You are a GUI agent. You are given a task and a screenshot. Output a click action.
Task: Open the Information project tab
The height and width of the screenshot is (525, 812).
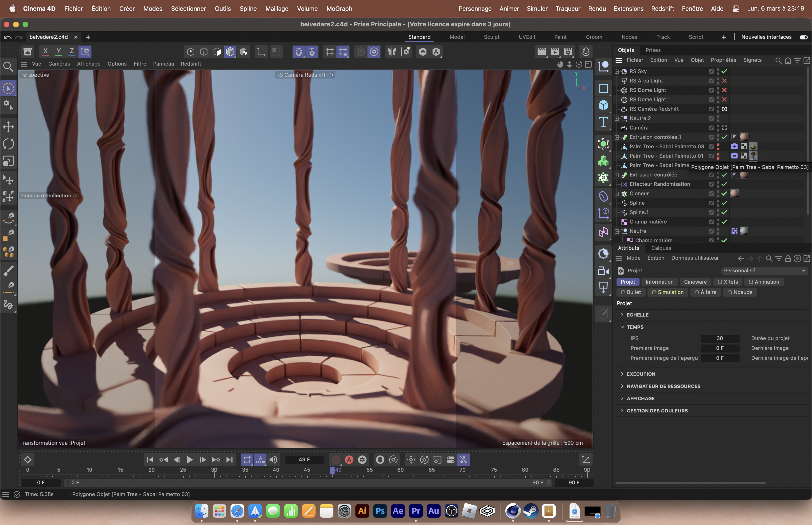659,282
